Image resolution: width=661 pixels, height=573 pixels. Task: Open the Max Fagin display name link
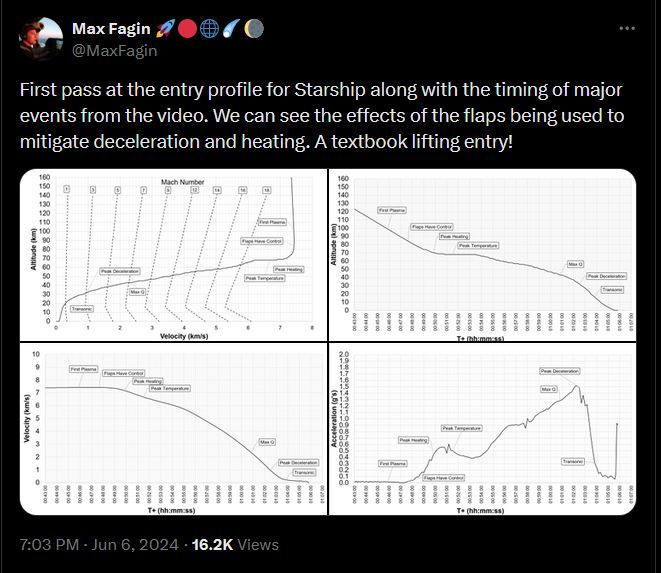(x=110, y=28)
